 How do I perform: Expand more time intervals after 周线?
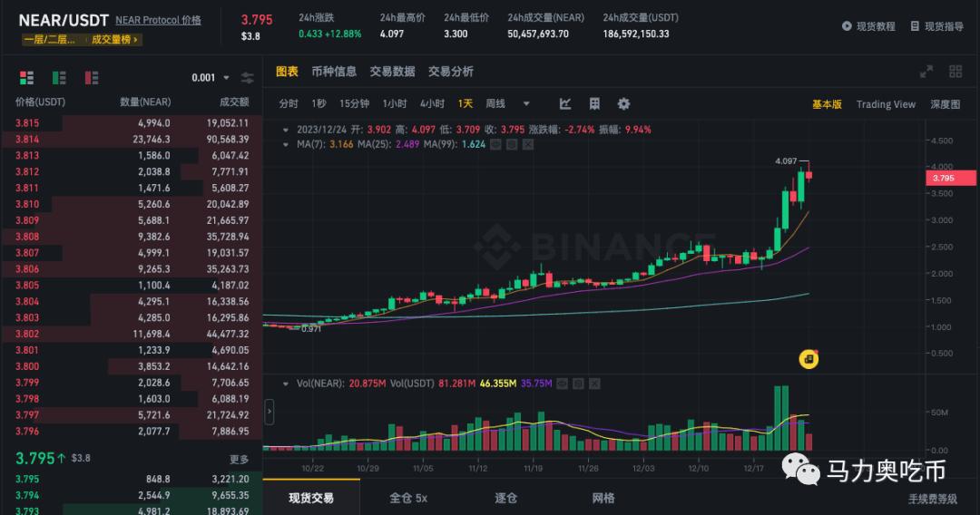[x=526, y=104]
